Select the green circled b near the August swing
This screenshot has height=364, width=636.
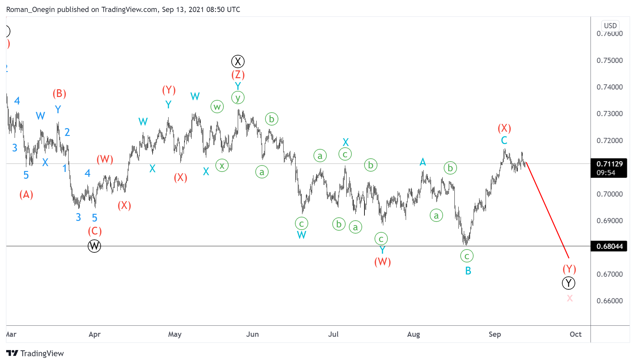(450, 168)
